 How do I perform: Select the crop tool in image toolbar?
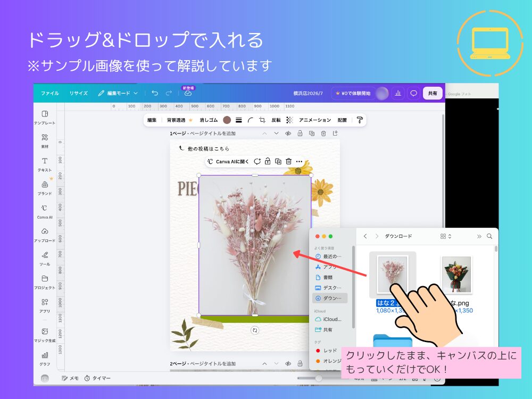[x=262, y=120]
